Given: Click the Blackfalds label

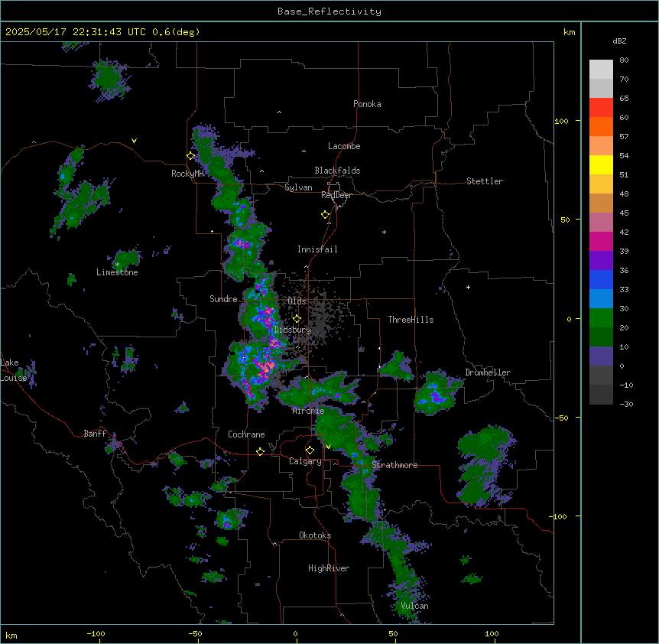Looking at the screenshot, I should pyautogui.click(x=337, y=171).
